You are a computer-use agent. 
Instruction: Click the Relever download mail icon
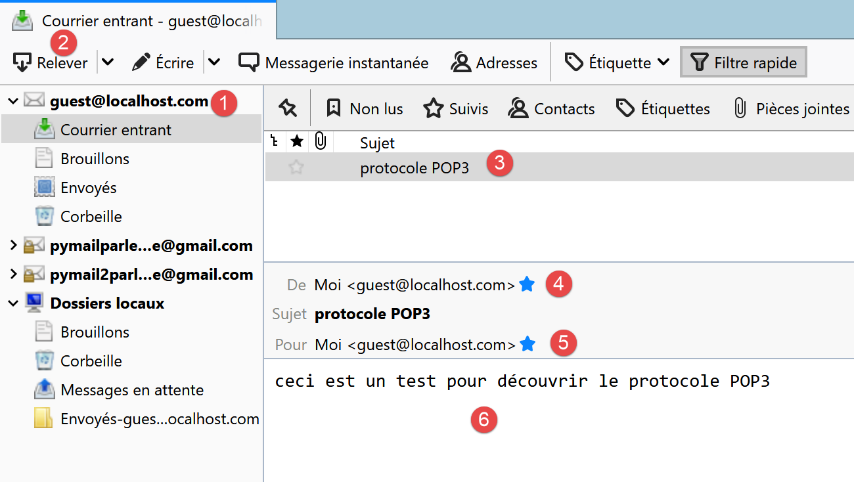click(x=22, y=63)
